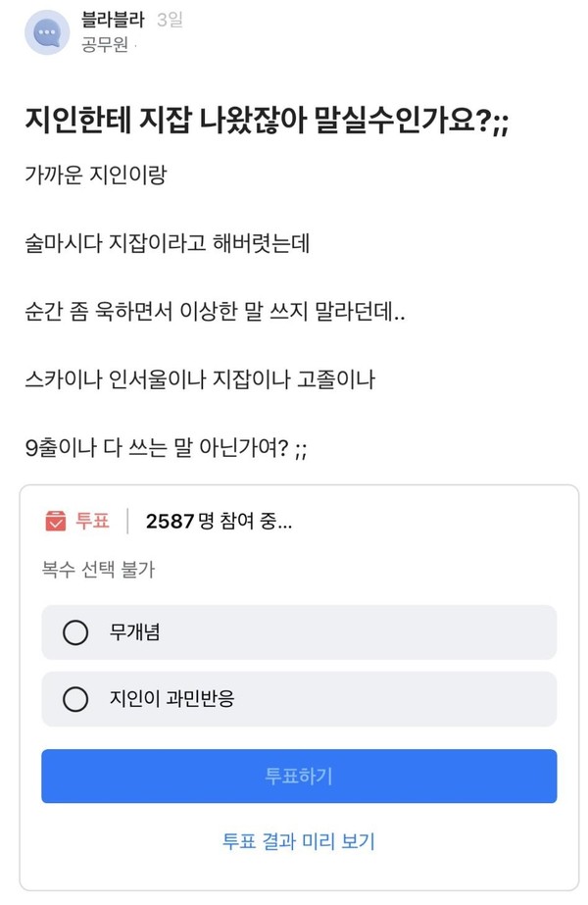Click the 복수 선택 불가 notice

coord(97,571)
